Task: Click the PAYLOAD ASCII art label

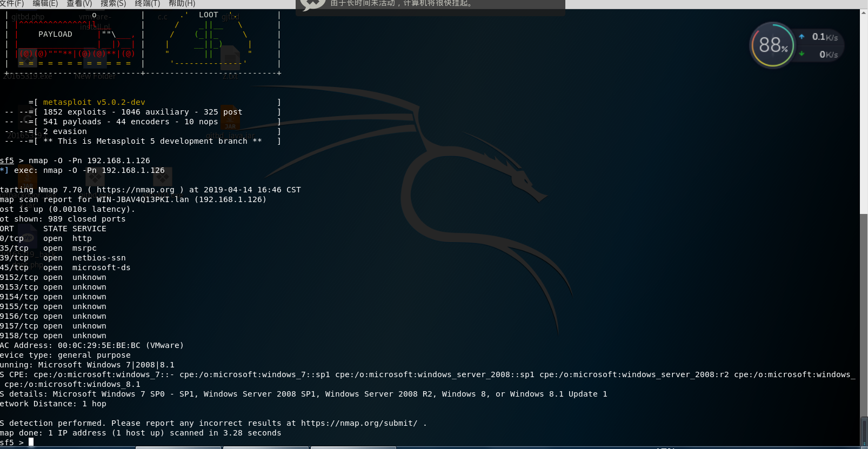Action: pyautogui.click(x=55, y=34)
